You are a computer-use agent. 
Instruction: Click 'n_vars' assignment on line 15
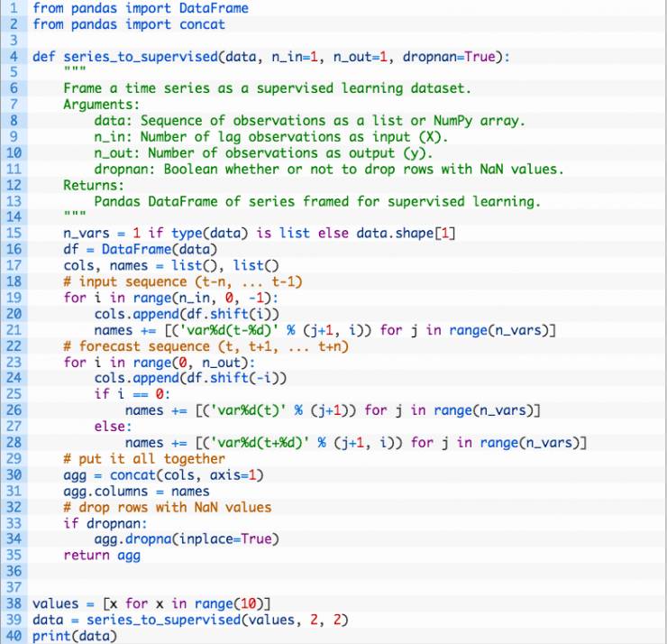pyautogui.click(x=87, y=234)
